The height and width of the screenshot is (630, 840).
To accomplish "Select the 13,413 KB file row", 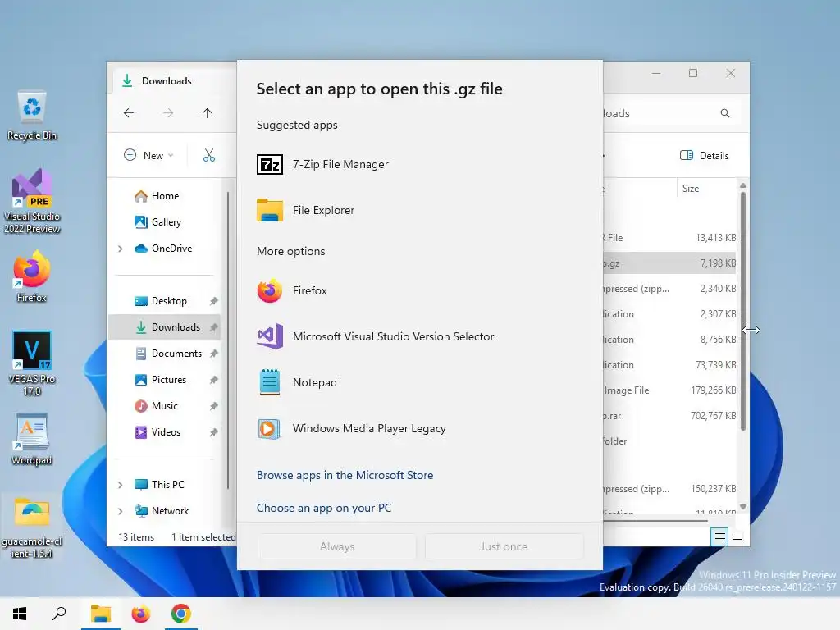I will [x=669, y=238].
